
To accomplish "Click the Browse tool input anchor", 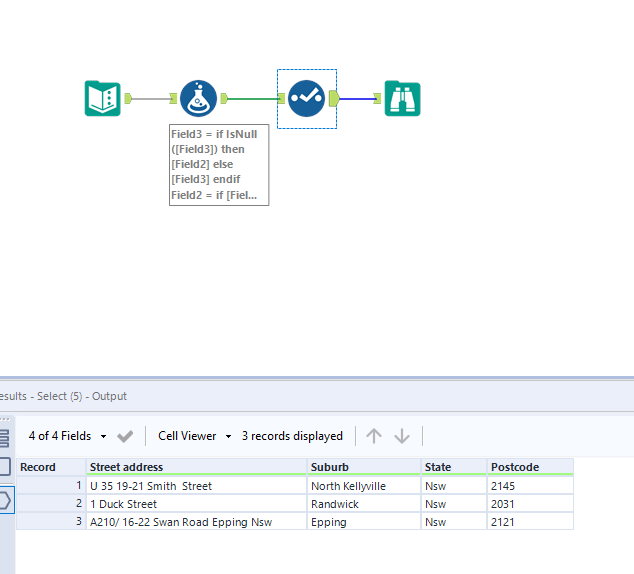I will pyautogui.click(x=377, y=98).
